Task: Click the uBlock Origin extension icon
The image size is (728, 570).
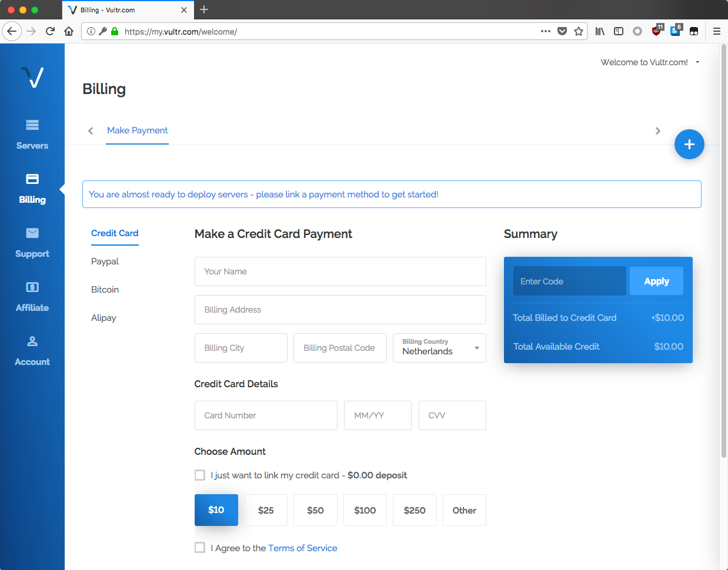Action: (657, 31)
